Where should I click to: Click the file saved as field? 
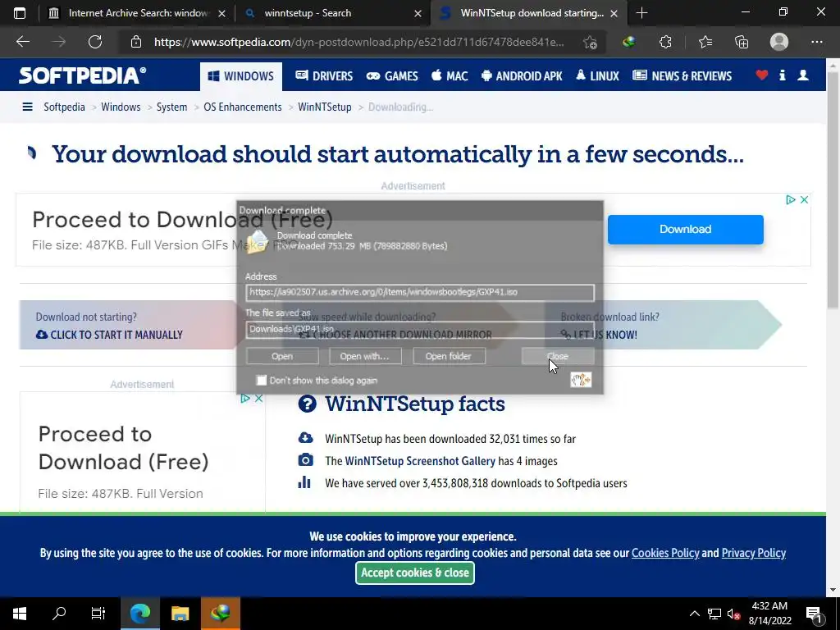(420, 330)
